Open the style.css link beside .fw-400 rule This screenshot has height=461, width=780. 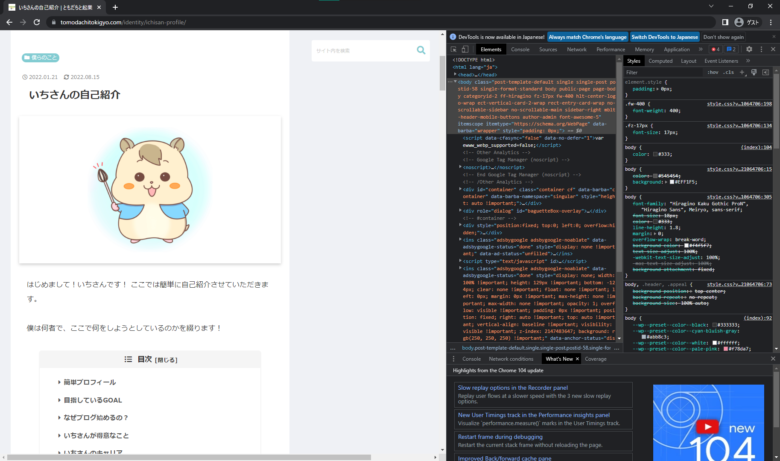739,104
